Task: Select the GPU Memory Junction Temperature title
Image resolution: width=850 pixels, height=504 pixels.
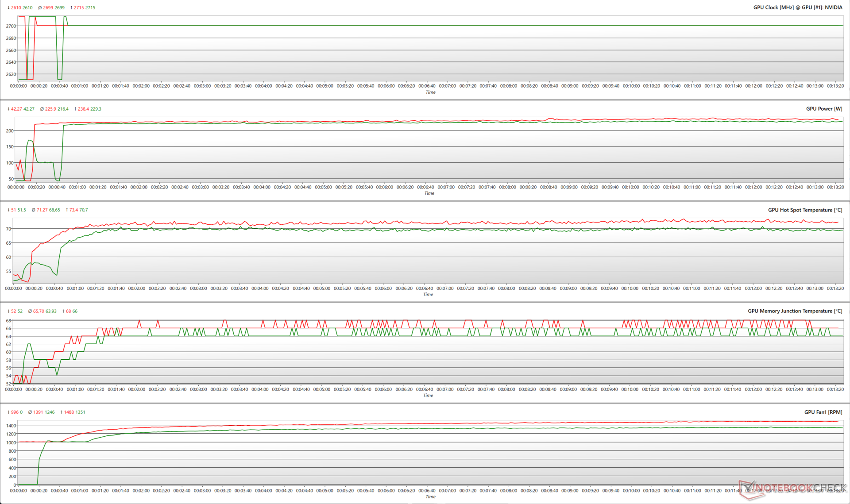Action: coord(795,311)
